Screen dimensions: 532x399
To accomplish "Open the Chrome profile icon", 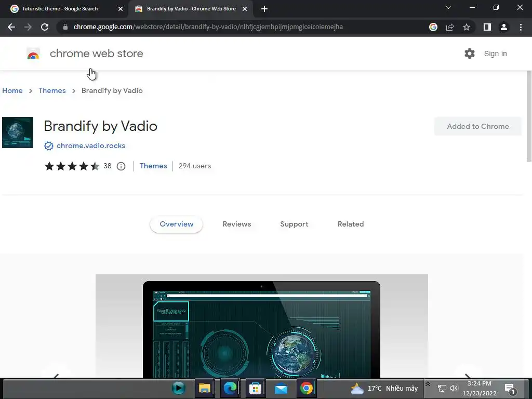I will click(x=504, y=27).
